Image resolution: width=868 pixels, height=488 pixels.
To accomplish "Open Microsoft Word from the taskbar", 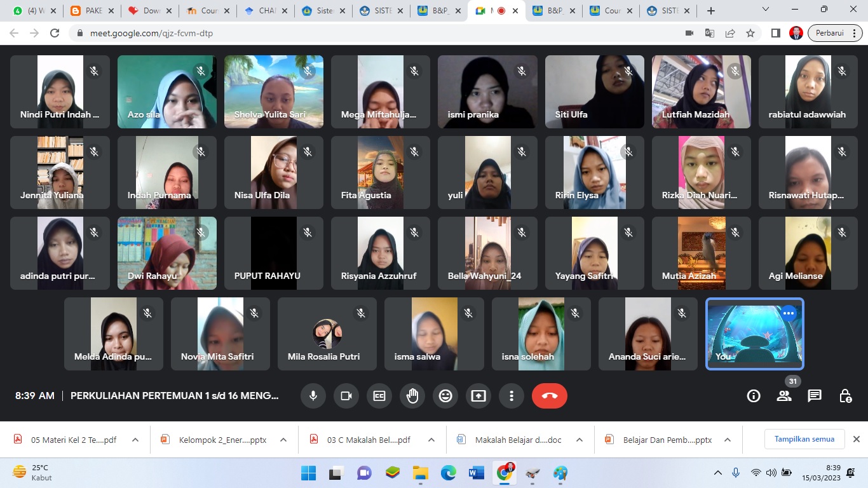I will [477, 473].
